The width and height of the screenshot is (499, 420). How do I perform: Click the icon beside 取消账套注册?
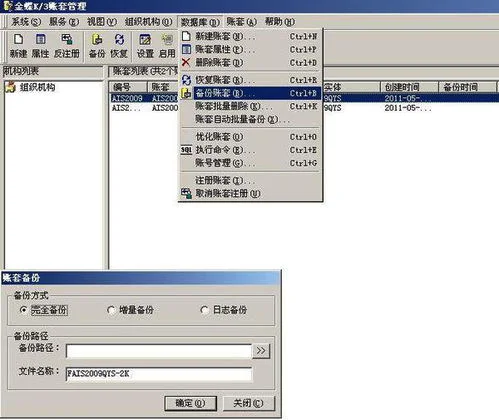coord(186,193)
